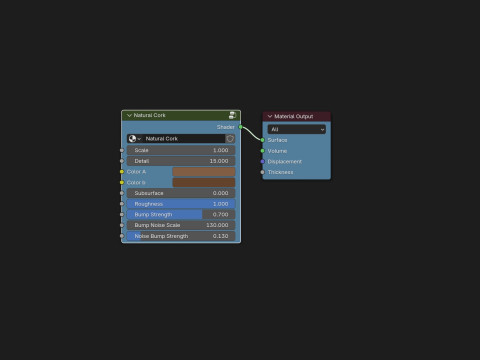This screenshot has width=480, height=360.
Task: Click the Thickness input socket
Action: click(x=262, y=172)
